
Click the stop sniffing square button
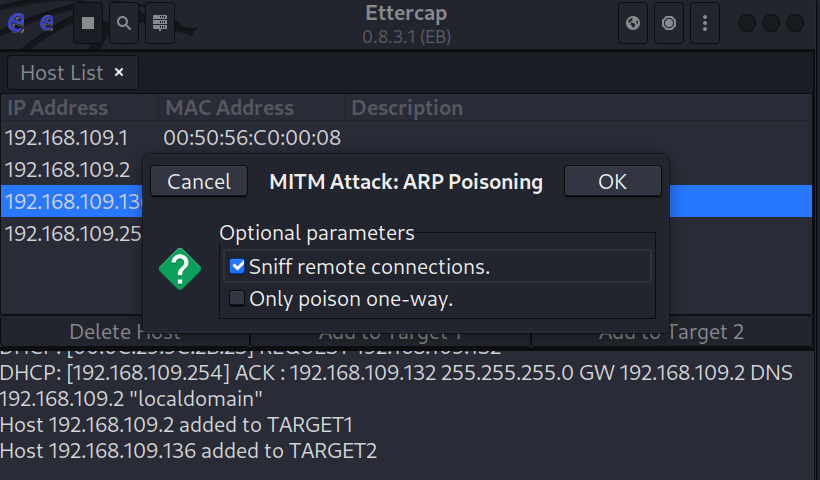point(88,23)
